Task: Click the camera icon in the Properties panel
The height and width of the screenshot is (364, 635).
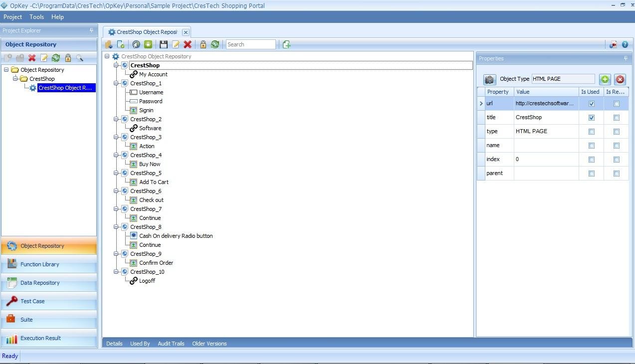Action: click(489, 79)
